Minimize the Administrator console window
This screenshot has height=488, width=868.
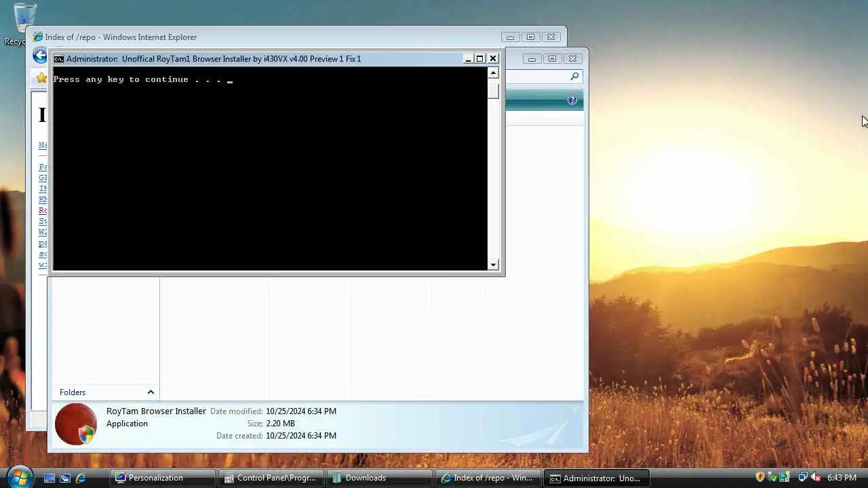pos(468,59)
